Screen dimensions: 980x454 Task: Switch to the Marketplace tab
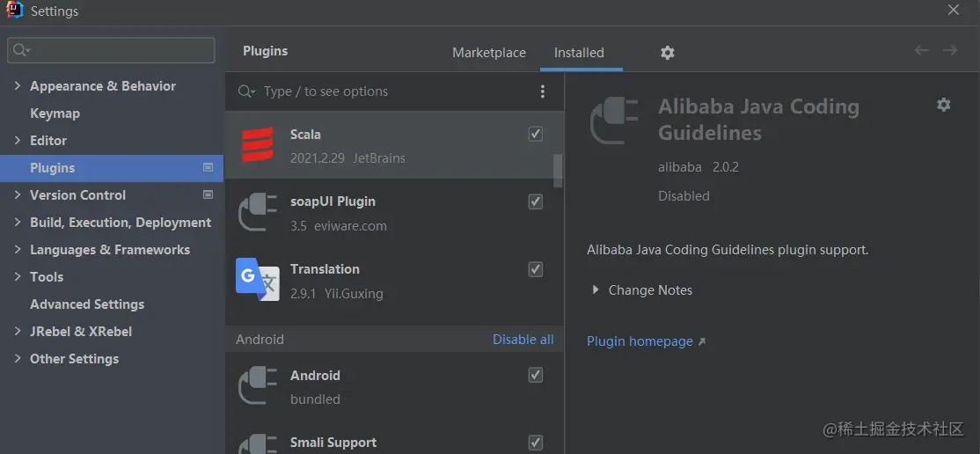[x=489, y=53]
